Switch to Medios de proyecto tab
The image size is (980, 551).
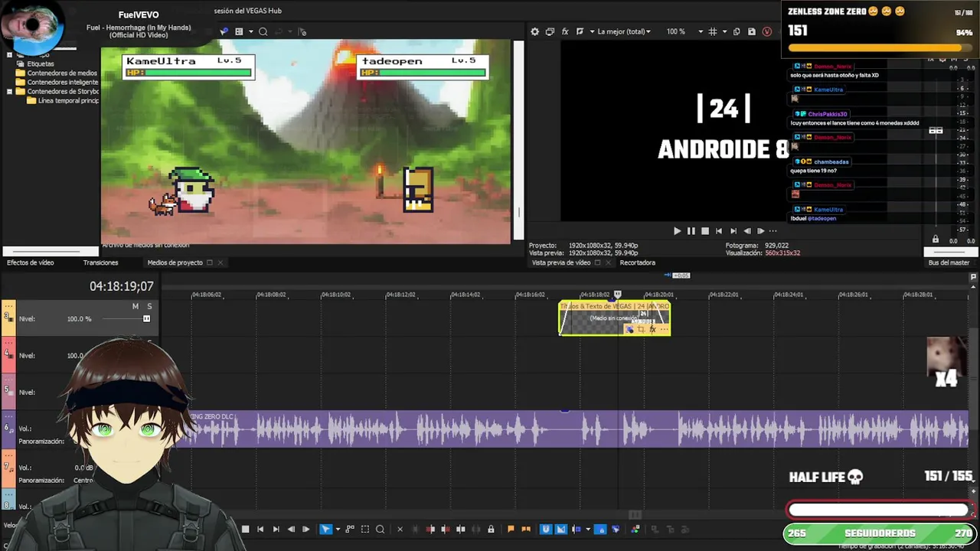(175, 262)
